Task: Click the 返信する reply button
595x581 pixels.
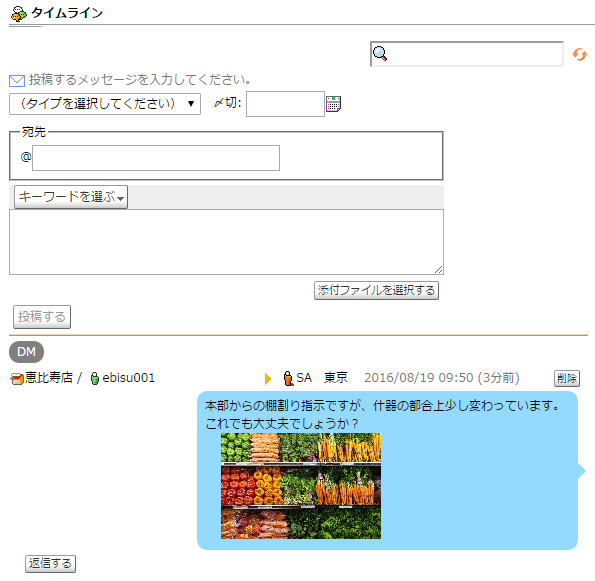Action: pos(50,564)
